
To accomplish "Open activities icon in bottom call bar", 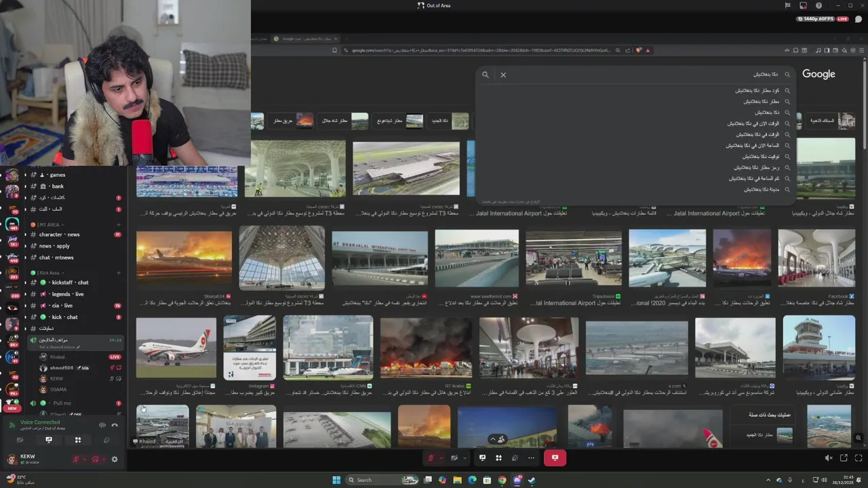I will pos(498,457).
